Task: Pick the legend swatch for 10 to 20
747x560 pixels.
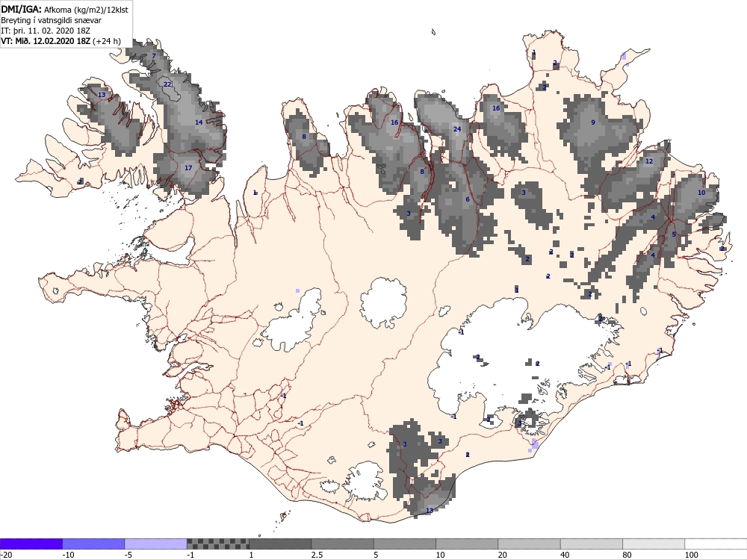Action: coord(467,544)
